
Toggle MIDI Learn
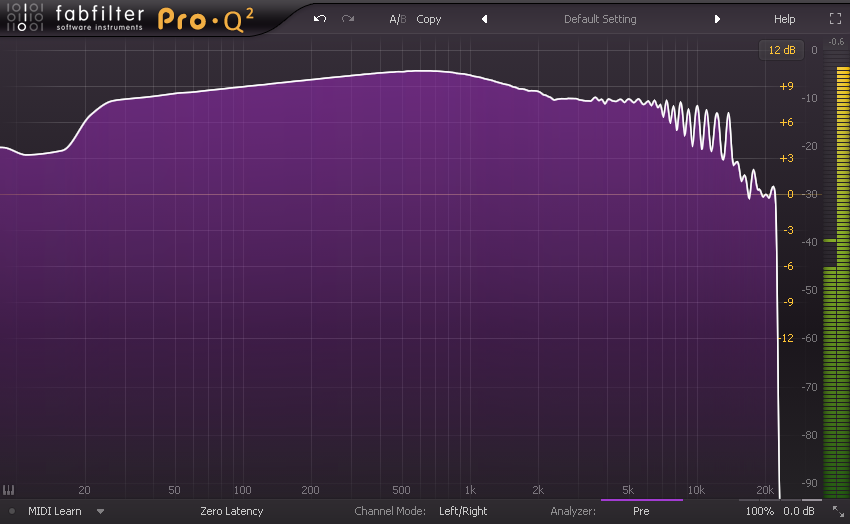pyautogui.click(x=54, y=511)
